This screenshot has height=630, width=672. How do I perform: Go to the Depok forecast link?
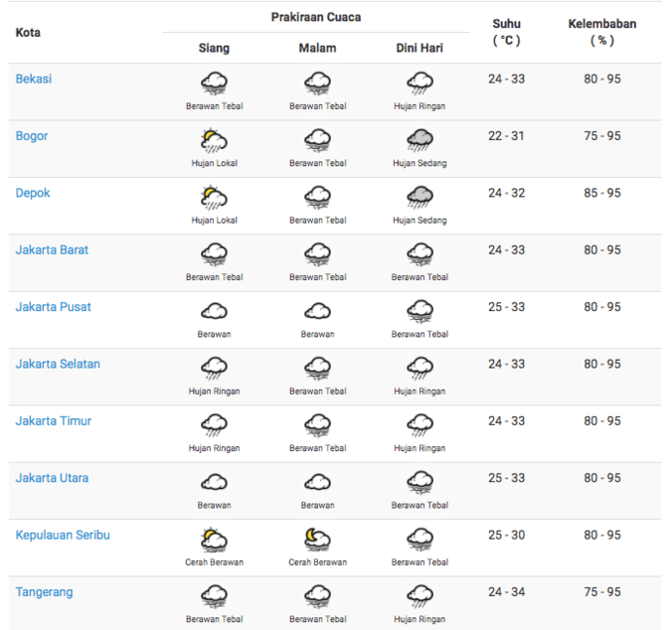coord(33,193)
